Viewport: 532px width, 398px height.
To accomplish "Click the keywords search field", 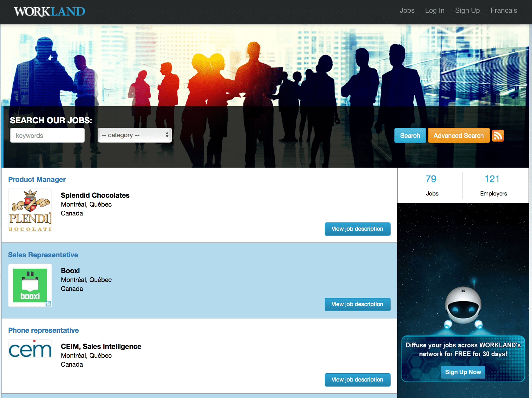I will coord(47,135).
